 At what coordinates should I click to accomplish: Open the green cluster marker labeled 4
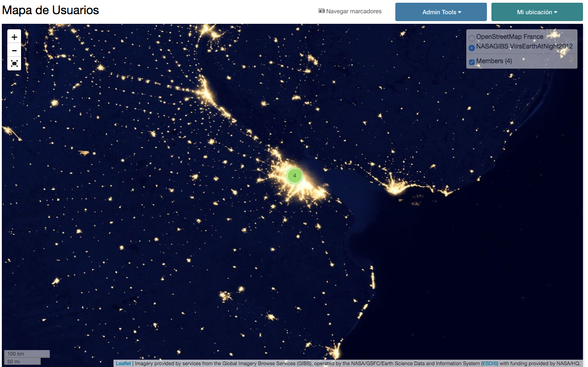[295, 176]
